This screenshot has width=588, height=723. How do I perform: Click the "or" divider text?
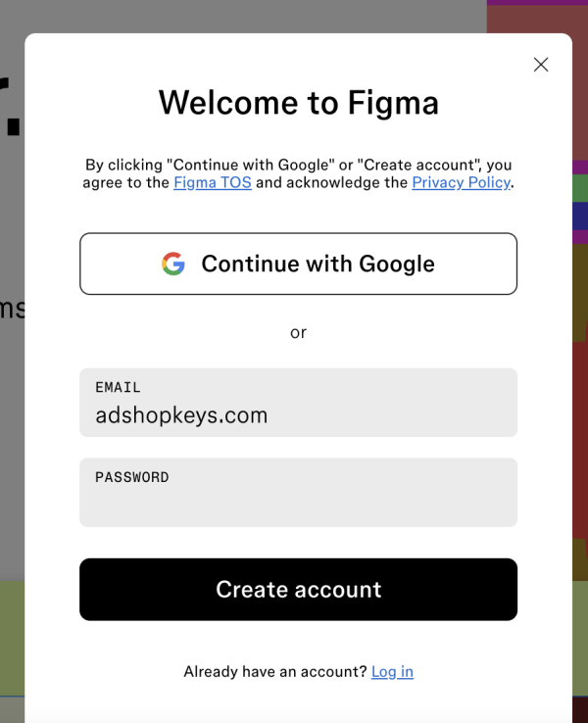pyautogui.click(x=298, y=332)
